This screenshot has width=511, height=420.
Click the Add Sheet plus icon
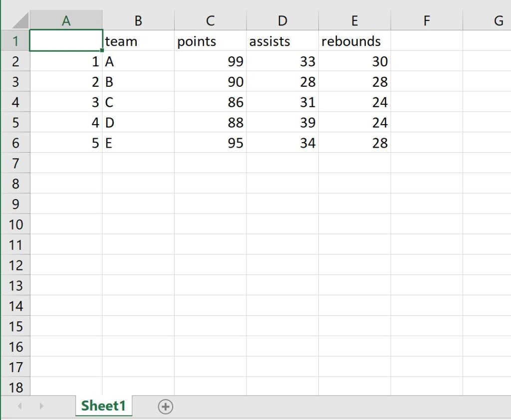[x=165, y=407]
